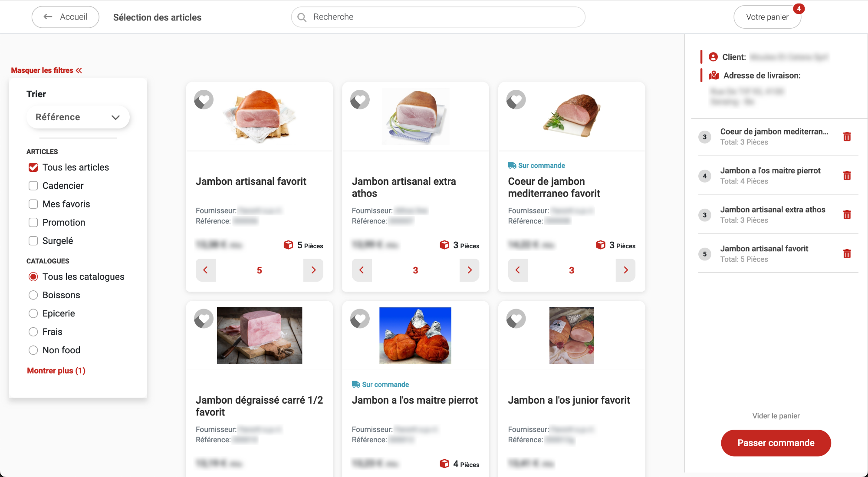The height and width of the screenshot is (477, 868).
Task: Favorite the Jambon a l'os junior favorit
Action: tap(516, 319)
